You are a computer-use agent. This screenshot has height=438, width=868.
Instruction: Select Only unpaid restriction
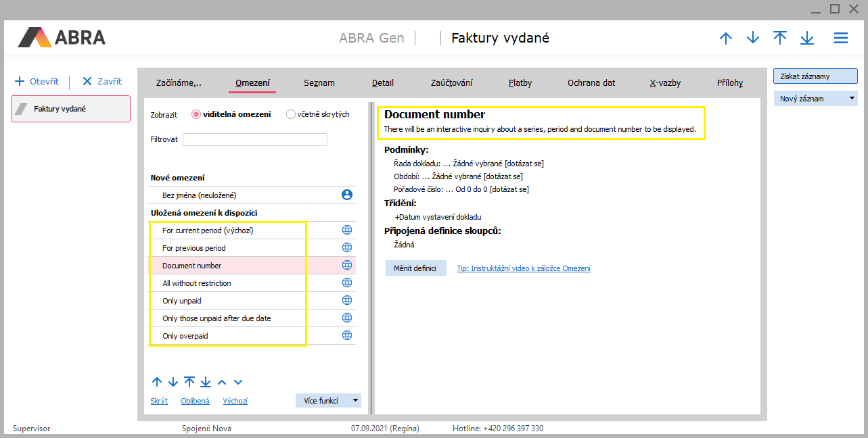[x=252, y=300]
